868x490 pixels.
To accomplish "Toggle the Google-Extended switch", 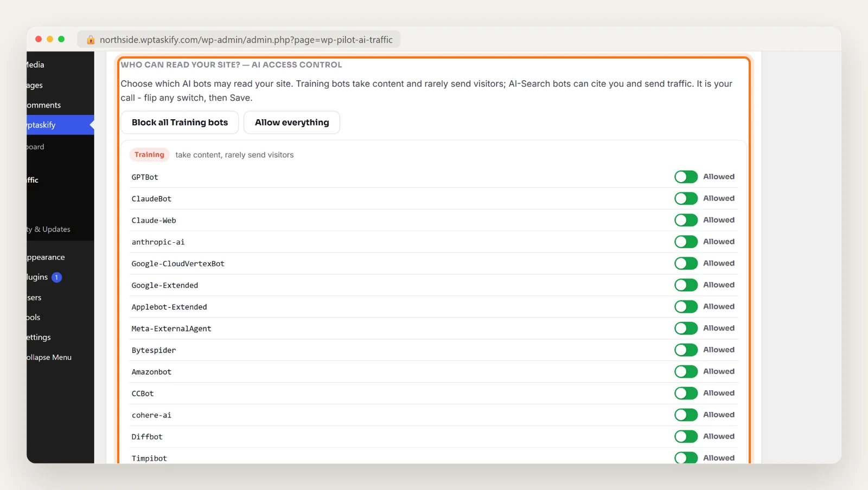I will (x=686, y=285).
